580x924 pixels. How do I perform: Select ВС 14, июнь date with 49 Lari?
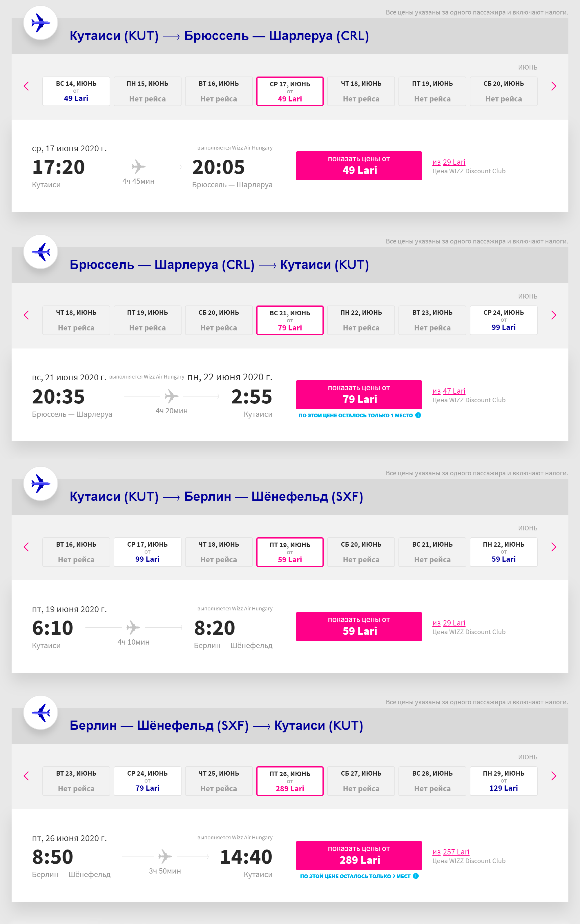tap(76, 91)
